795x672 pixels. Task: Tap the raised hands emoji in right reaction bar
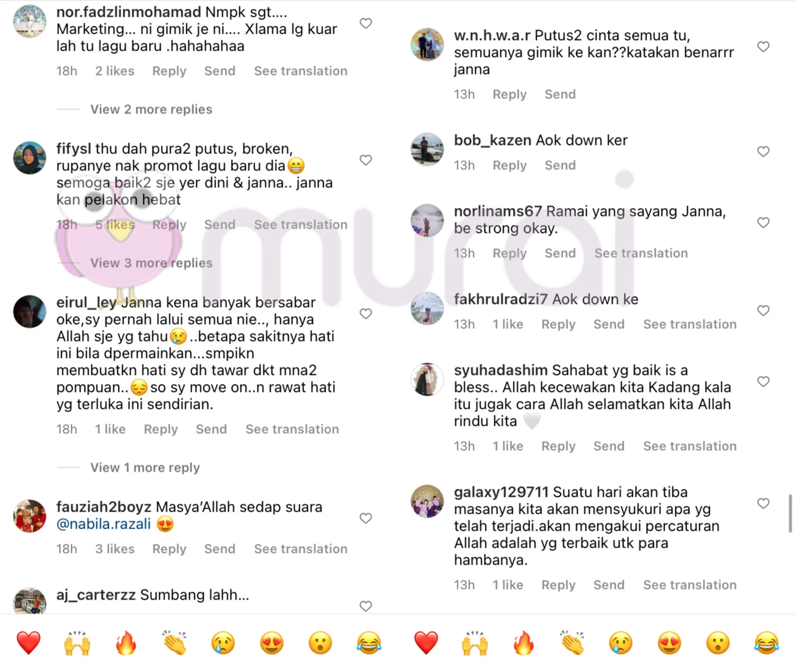(x=475, y=643)
